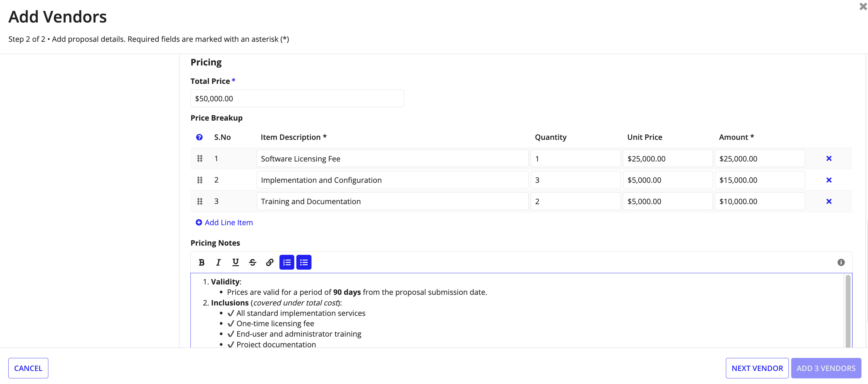Image resolution: width=868 pixels, height=384 pixels.
Task: Edit quantity 3 for Implementation row
Action: (575, 180)
